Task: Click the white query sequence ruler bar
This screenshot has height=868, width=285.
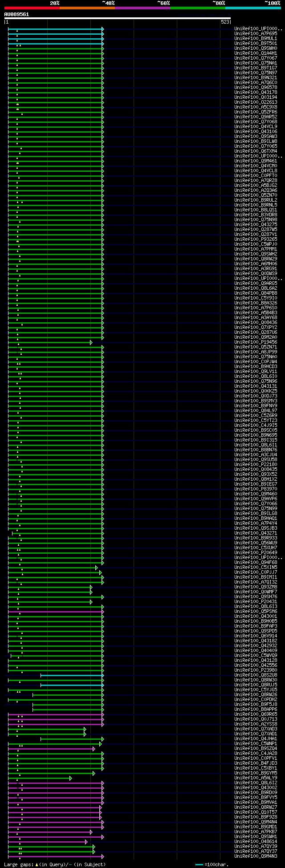Action: pos(118,18)
